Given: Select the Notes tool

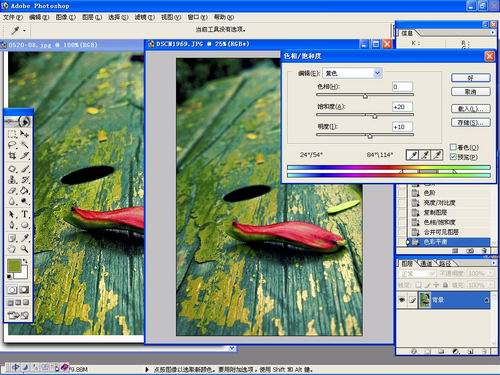Looking at the screenshot, I should [x=12, y=238].
